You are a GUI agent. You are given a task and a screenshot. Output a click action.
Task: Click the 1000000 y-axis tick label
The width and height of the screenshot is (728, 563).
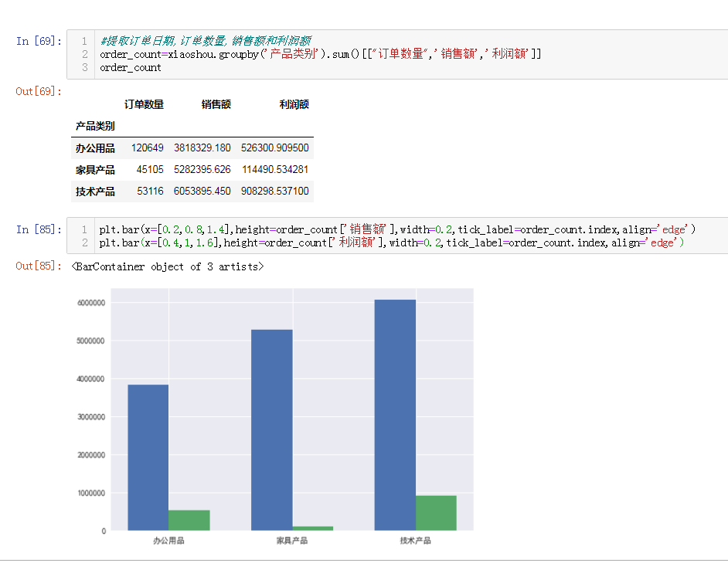[91, 493]
